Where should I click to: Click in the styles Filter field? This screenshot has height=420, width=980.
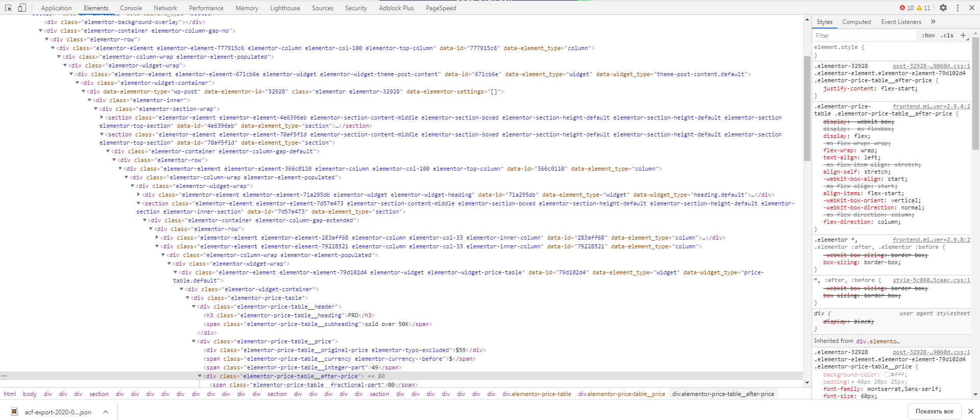click(x=865, y=35)
